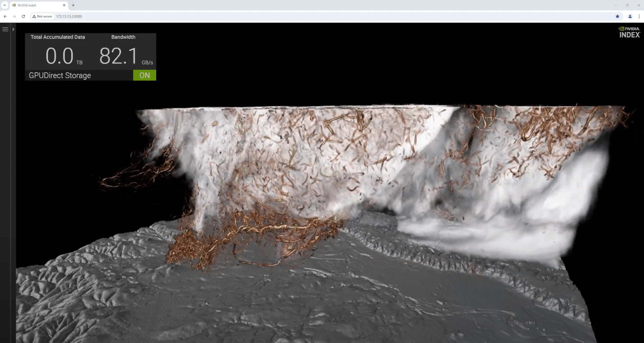Image resolution: width=644 pixels, height=343 pixels.
Task: Bookmark this page with the star icon
Action: coord(617,16)
